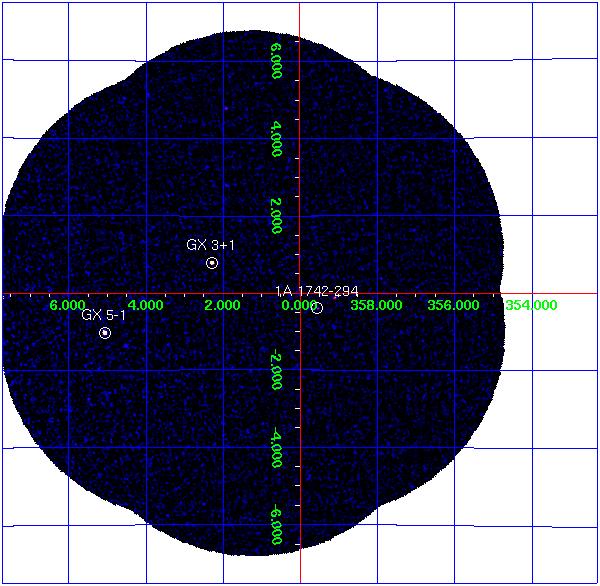600x586 pixels.
Task: Click the positive 4.000 latitude label
Action: [x=277, y=139]
